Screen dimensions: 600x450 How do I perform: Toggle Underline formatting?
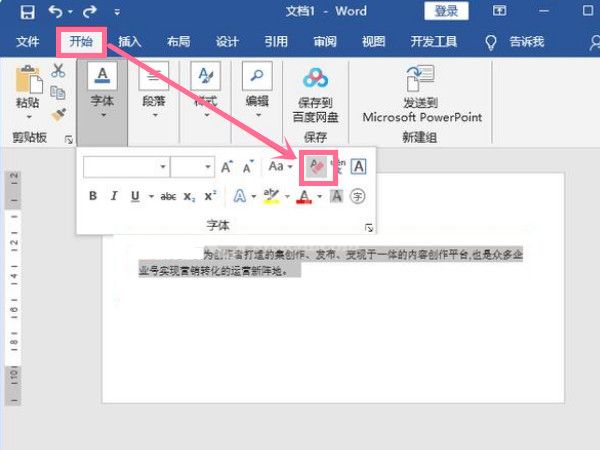(x=135, y=196)
